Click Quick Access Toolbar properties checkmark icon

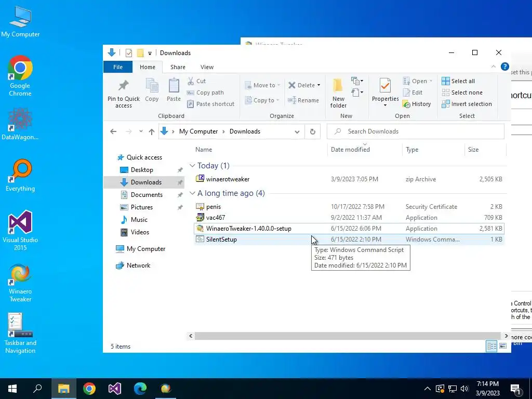pos(129,53)
